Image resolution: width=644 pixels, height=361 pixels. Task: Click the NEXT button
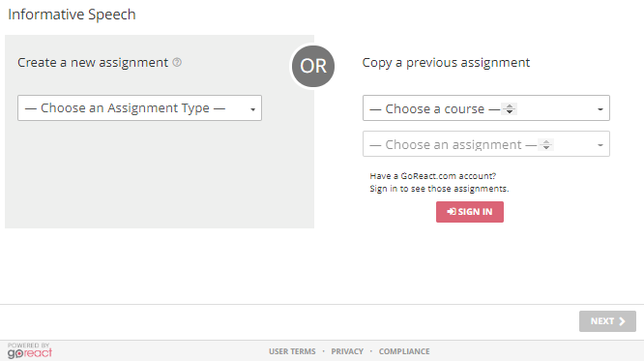(607, 321)
